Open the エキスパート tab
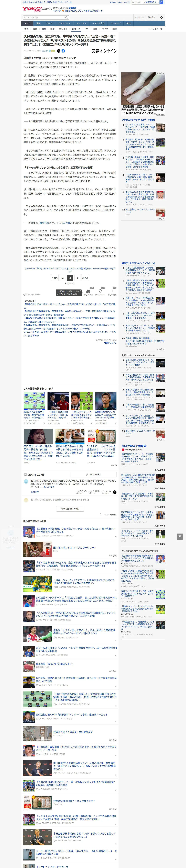The image size is (186, 868). pos(64,24)
